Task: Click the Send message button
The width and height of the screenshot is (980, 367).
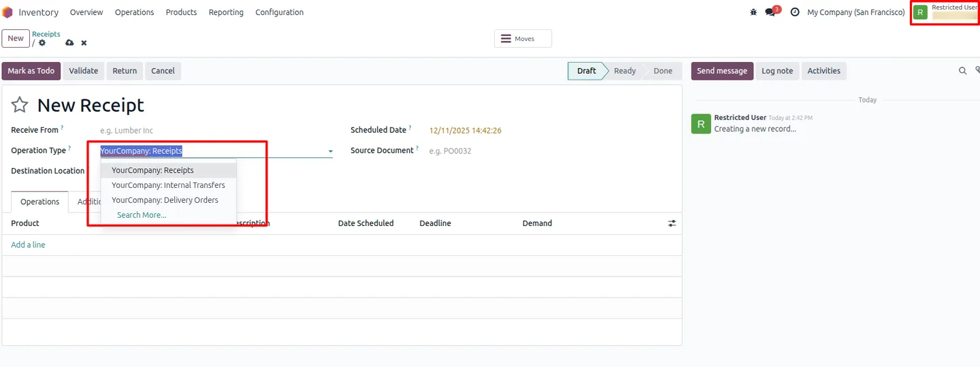Action: [722, 71]
